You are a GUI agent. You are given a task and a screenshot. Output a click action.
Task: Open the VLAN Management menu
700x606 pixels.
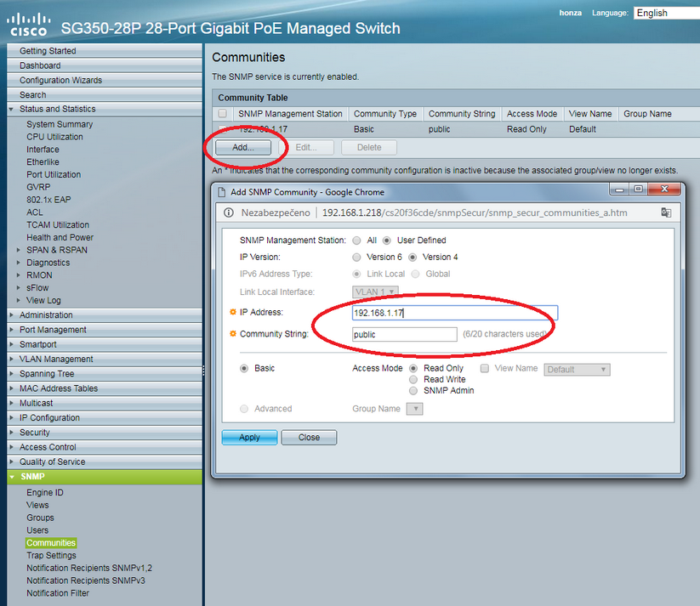[105, 360]
